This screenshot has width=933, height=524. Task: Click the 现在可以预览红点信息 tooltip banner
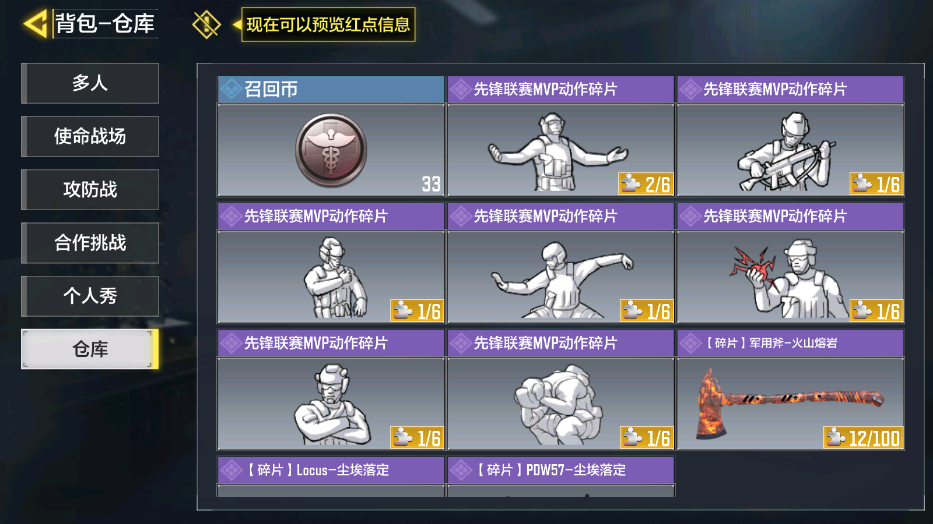tap(328, 24)
